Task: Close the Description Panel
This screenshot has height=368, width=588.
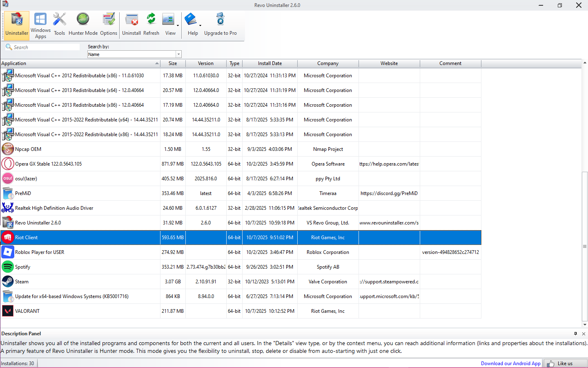Action: click(584, 334)
